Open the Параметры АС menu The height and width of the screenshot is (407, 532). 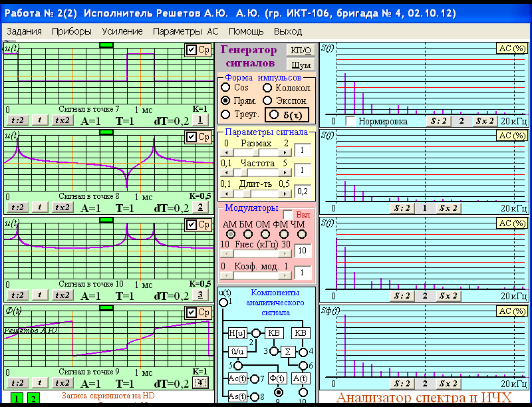tap(186, 31)
